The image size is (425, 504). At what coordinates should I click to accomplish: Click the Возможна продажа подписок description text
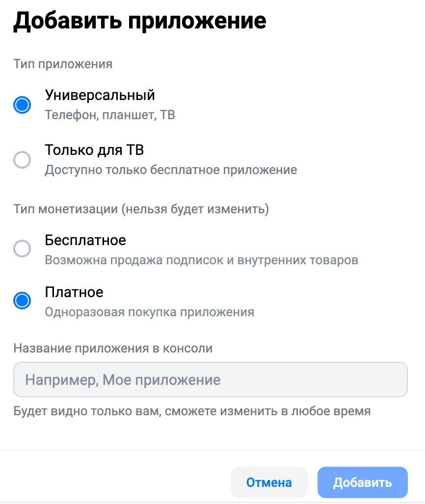pyautogui.click(x=201, y=260)
